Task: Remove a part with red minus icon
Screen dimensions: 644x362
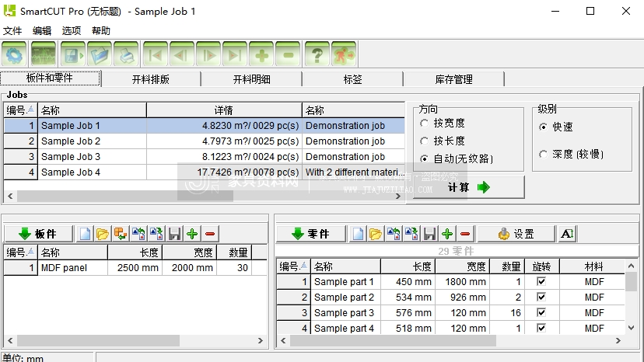Action: (465, 234)
